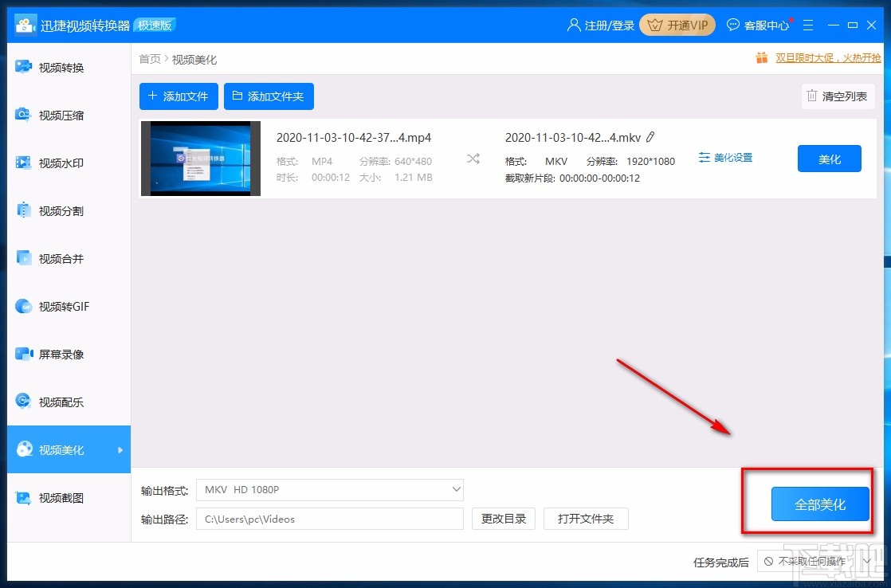Go back via the 首页 breadcrumb
Viewport: 891px width, 588px height.
[149, 58]
